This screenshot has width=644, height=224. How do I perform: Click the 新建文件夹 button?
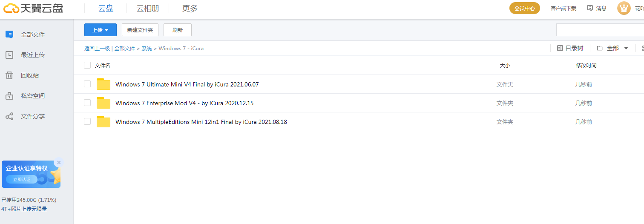[140, 30]
